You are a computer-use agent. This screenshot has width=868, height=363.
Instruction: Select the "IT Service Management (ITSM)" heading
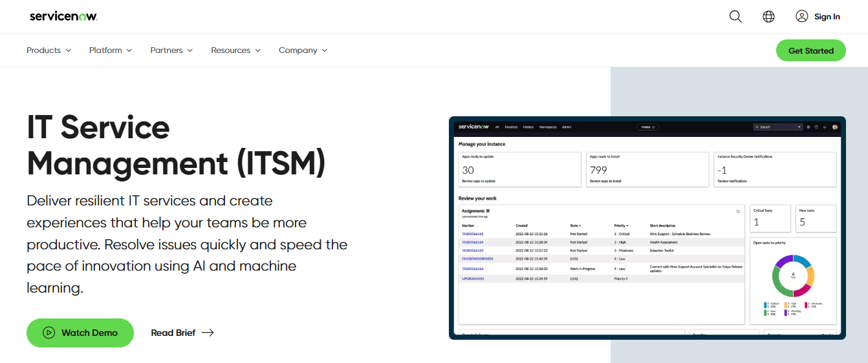176,145
